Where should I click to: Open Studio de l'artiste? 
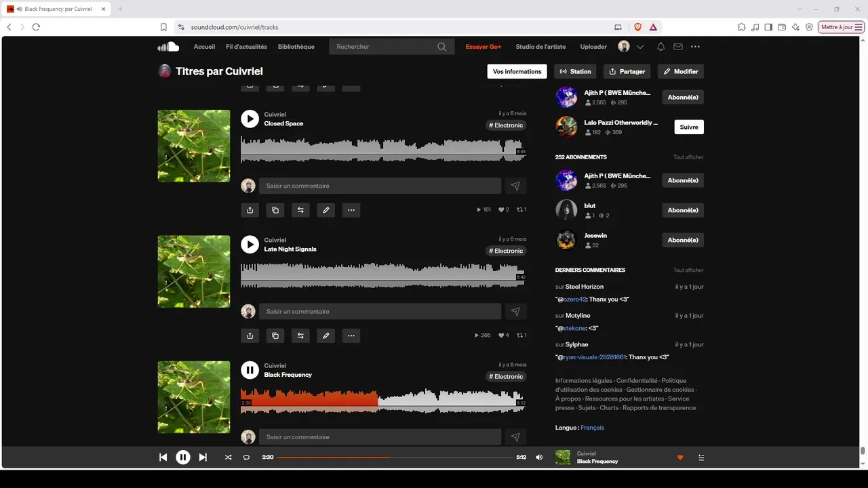[x=540, y=47]
